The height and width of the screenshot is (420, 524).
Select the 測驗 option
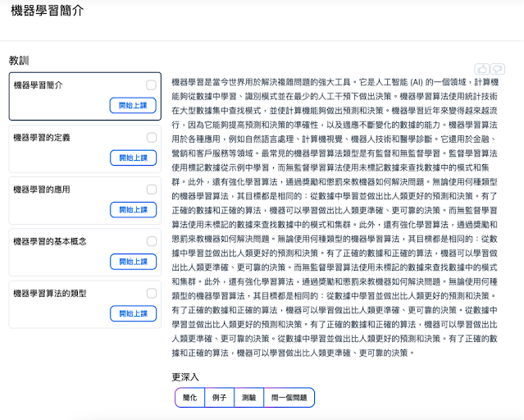click(x=249, y=398)
